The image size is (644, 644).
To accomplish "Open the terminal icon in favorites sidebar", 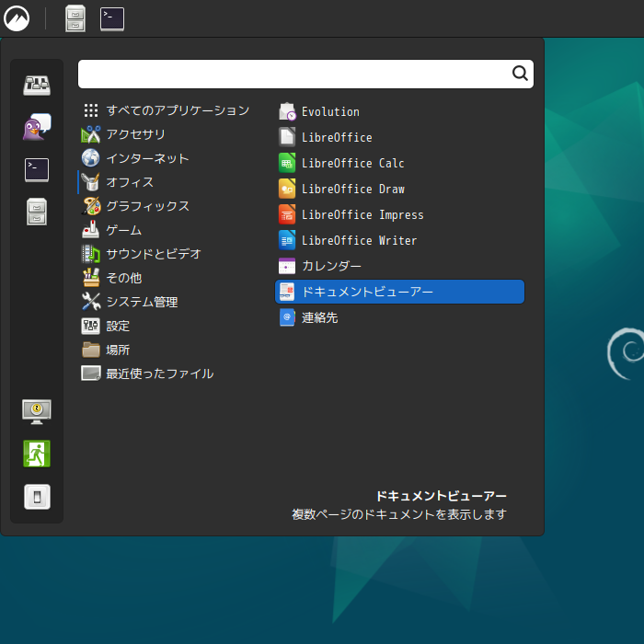I will [37, 169].
